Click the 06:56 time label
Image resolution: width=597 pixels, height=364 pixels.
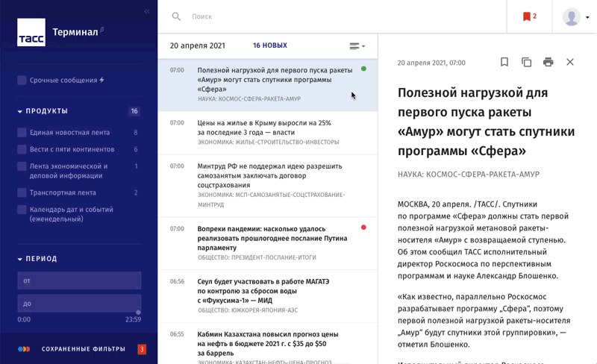click(177, 281)
